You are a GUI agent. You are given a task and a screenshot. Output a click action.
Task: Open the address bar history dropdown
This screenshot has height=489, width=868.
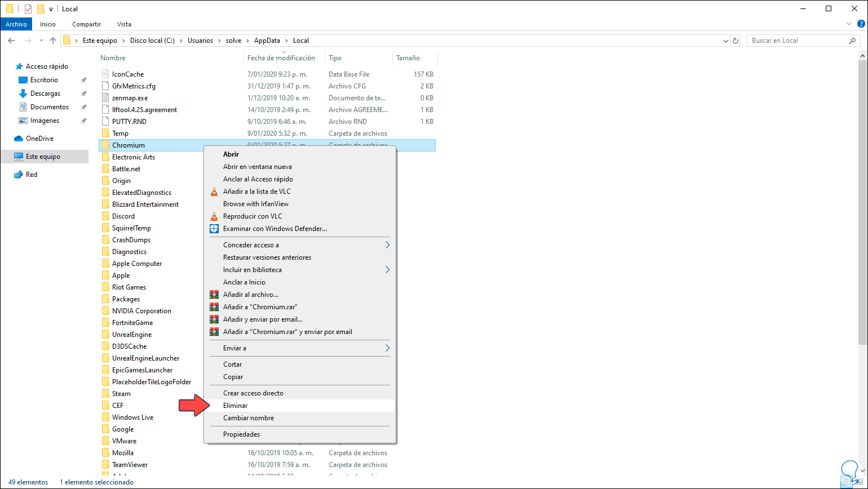tap(726, 41)
